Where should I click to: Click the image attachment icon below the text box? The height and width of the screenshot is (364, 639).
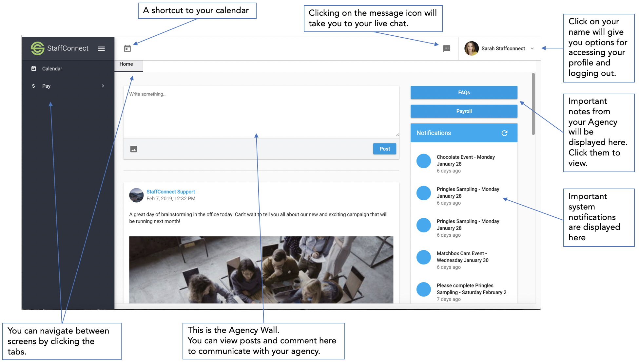133,149
